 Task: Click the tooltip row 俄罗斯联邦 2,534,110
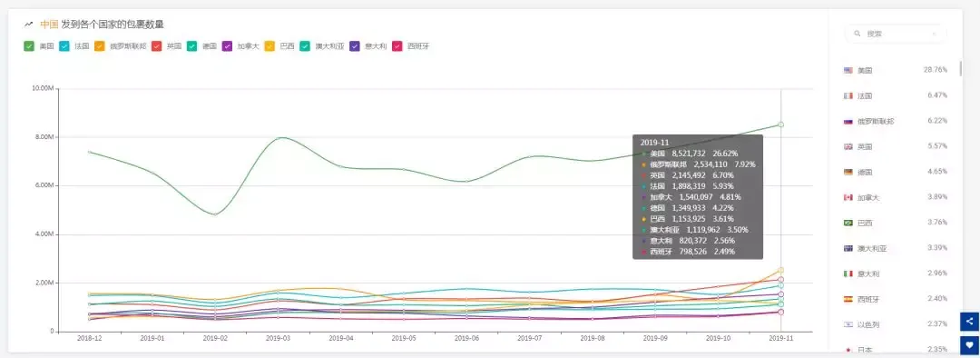coord(698,164)
